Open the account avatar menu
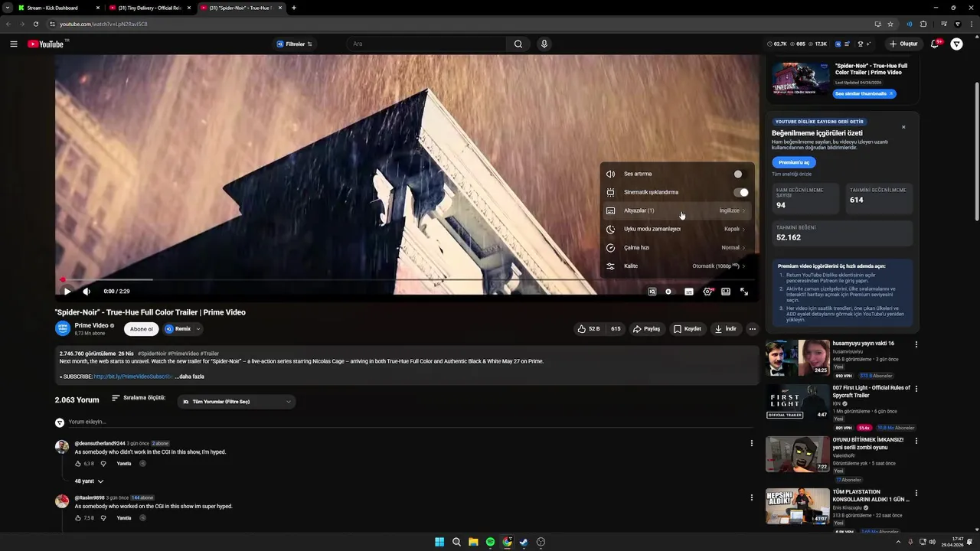Screen dimensions: 980x551 (x=957, y=44)
